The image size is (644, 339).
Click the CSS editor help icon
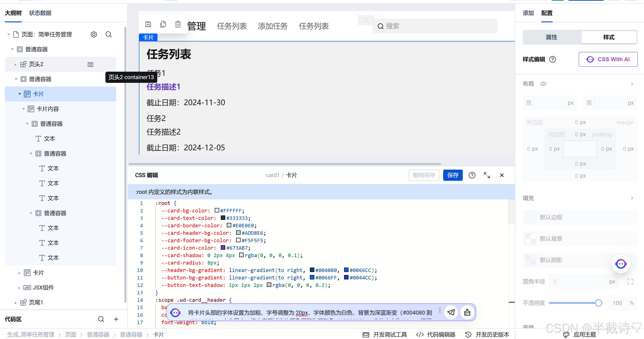pos(472,175)
